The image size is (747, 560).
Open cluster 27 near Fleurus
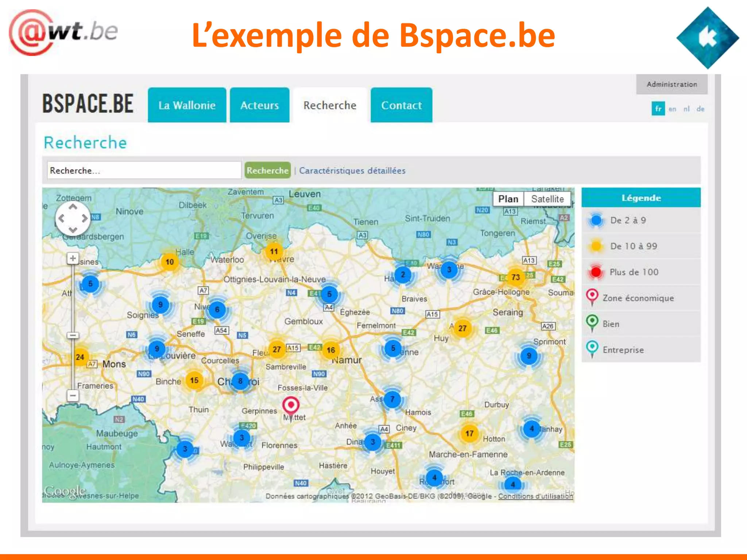click(277, 349)
